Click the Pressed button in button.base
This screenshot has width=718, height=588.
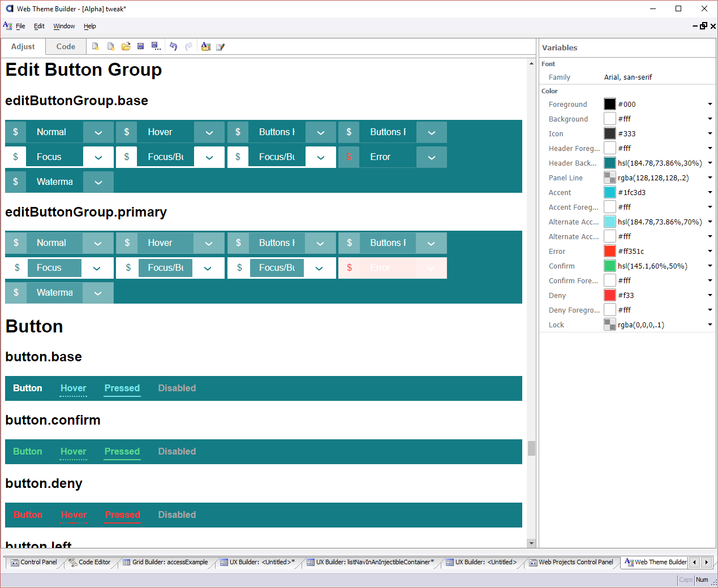click(x=122, y=388)
